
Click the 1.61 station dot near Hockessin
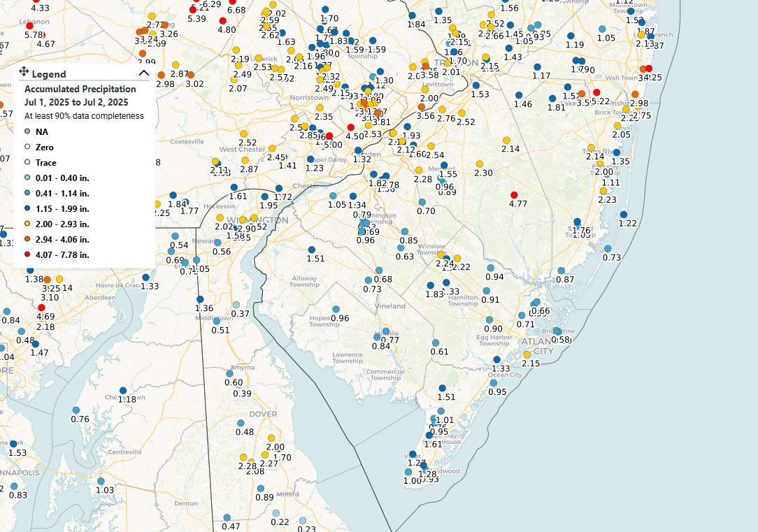click(x=234, y=187)
